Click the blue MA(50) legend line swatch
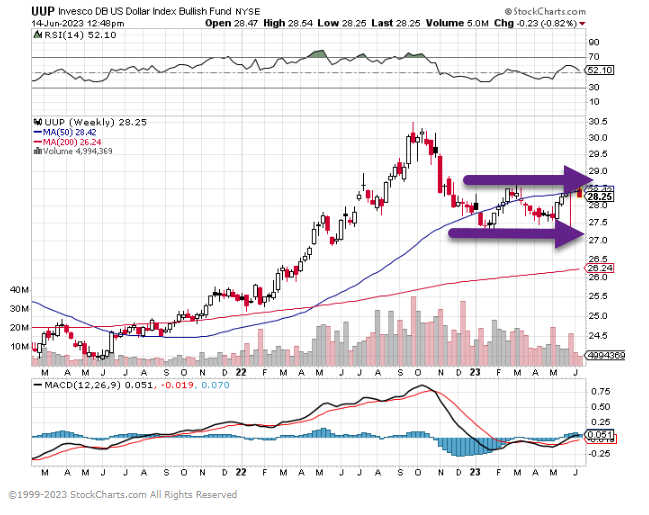Viewport: 649px width, 515px height. click(x=38, y=132)
